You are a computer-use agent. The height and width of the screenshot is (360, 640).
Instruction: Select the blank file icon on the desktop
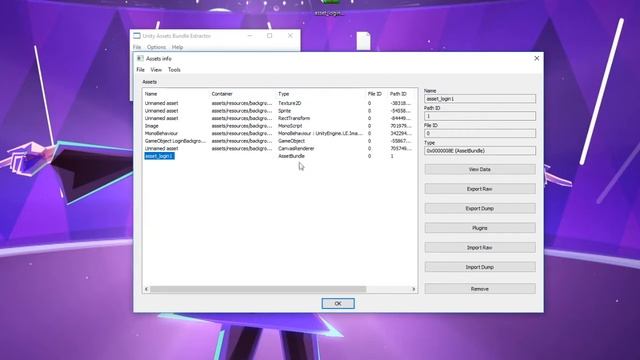pyautogui.click(x=363, y=41)
